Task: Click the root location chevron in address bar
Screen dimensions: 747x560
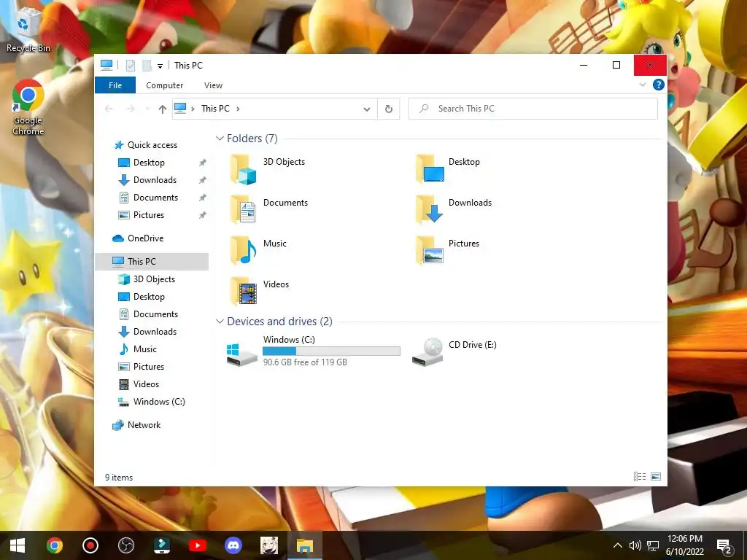Action: click(193, 109)
